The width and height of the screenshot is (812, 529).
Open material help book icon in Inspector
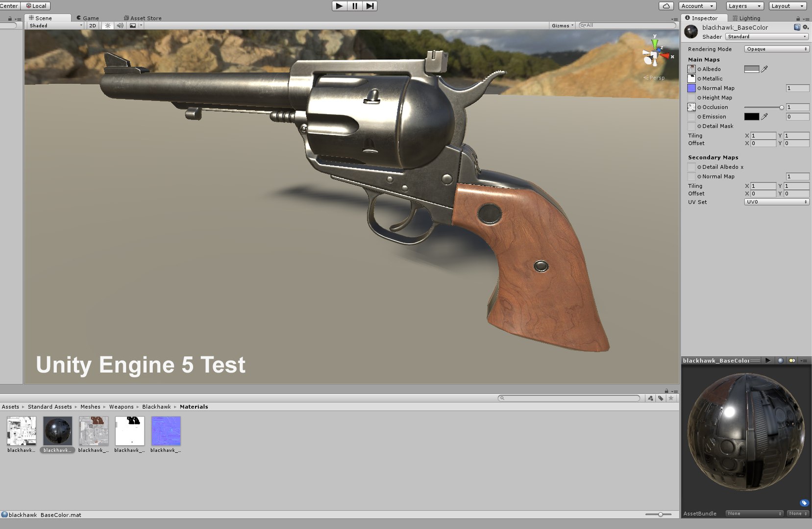coord(797,27)
